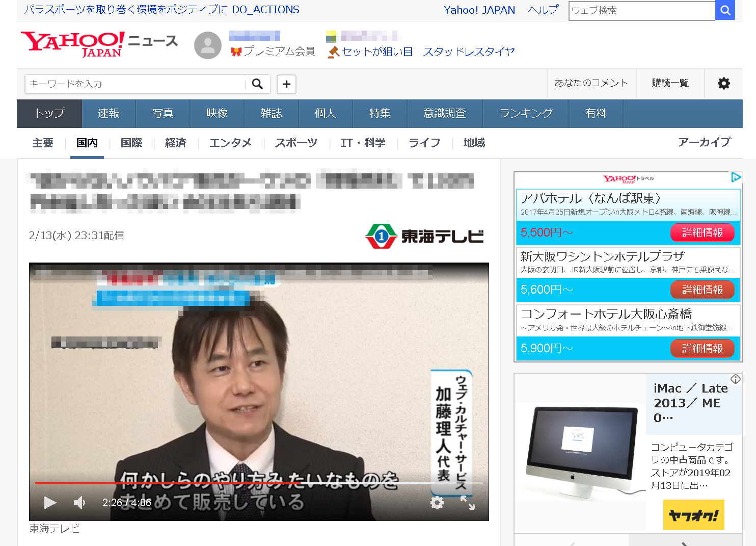Open the page settings gear next to 購読一覧
This screenshot has height=546, width=756.
point(724,84)
